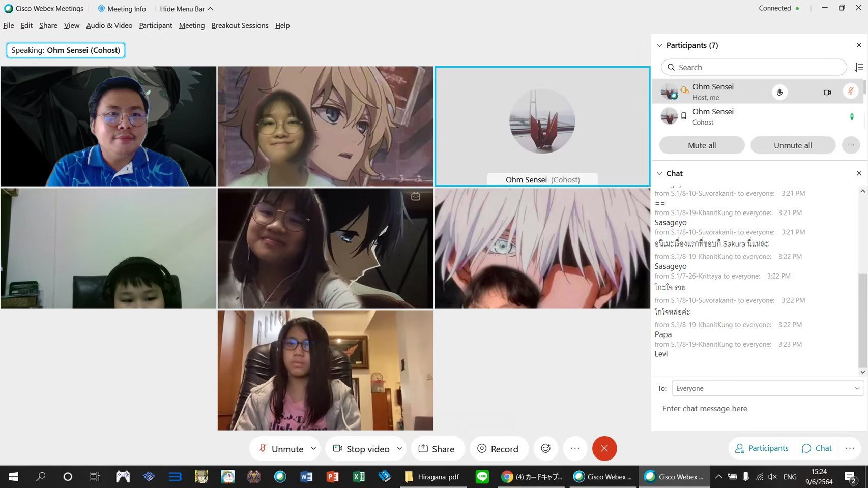Click host's video camera icon

[x=827, y=92]
